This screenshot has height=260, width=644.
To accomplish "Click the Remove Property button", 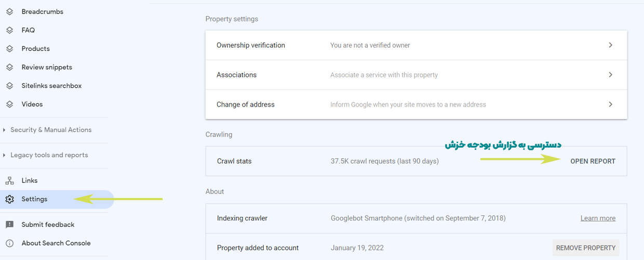I will pos(586,248).
